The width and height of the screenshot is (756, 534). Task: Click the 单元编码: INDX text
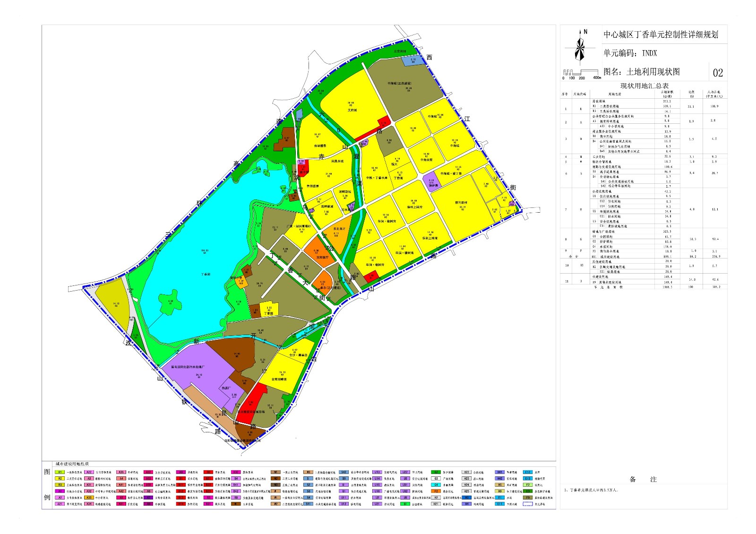pyautogui.click(x=630, y=53)
